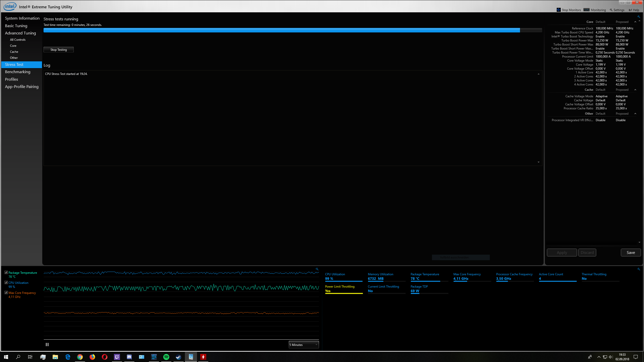Select Core under Advanced Tuning
Image resolution: width=644 pixels, height=362 pixels.
[13, 46]
